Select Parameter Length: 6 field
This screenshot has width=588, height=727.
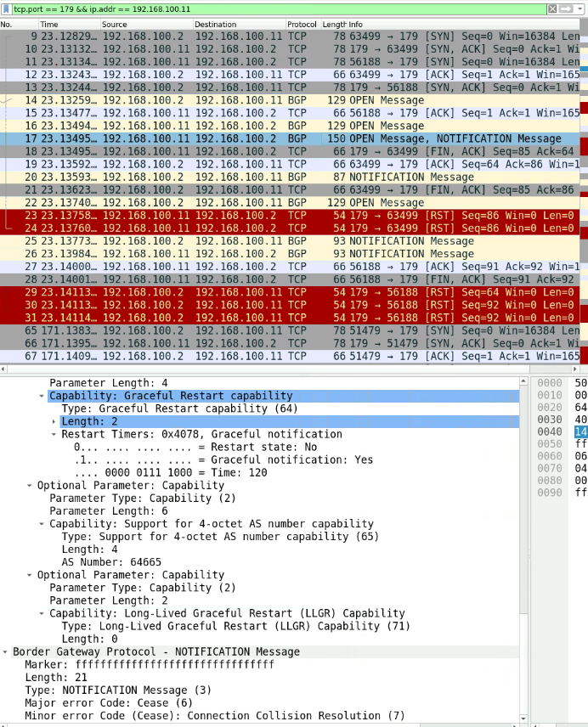coord(109,511)
